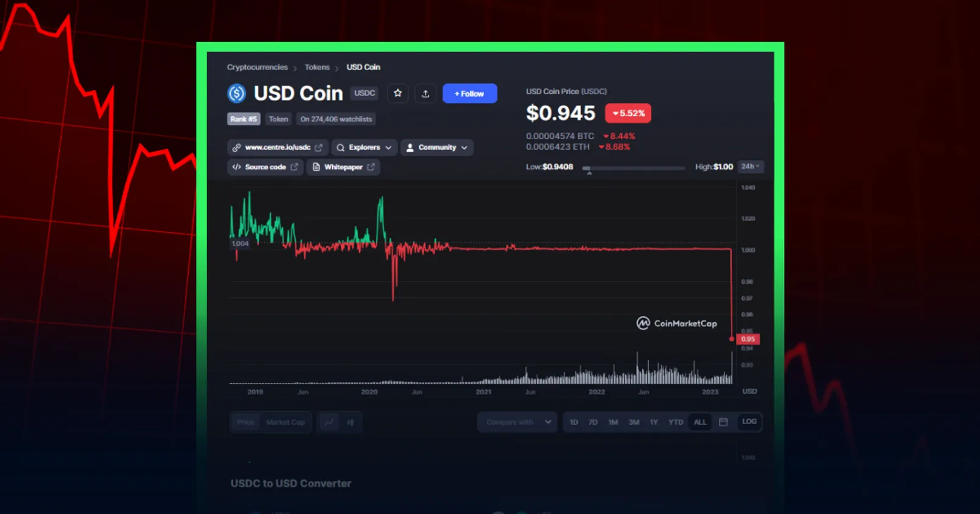Click the 0.00004574 BTC value

(x=560, y=136)
